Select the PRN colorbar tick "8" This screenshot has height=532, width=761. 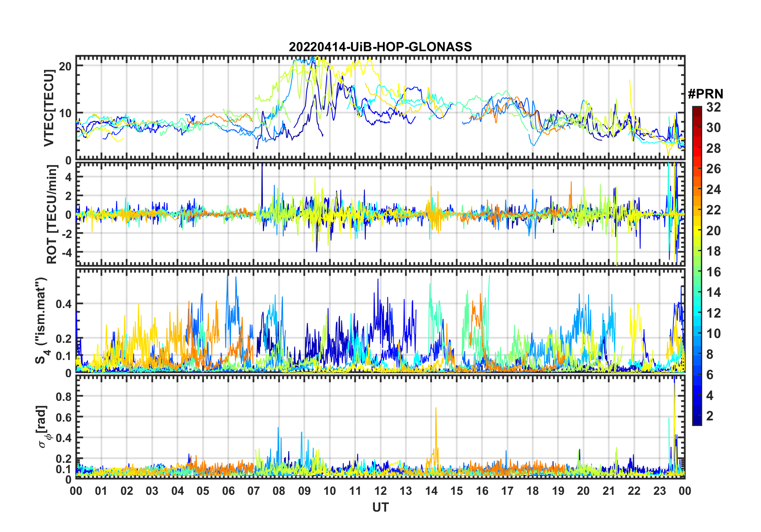[710, 354]
